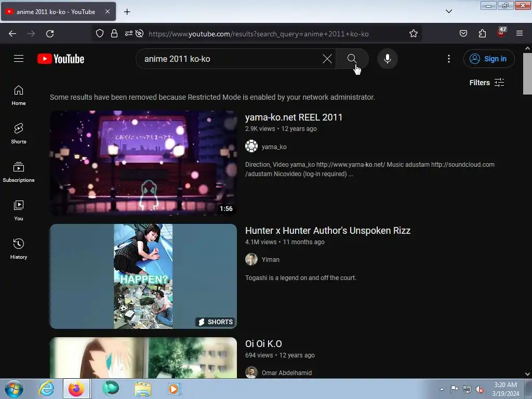Viewport: 532px width, 399px height.
Task: Click the autoplay blocked icon in address bar
Action: [139, 34]
